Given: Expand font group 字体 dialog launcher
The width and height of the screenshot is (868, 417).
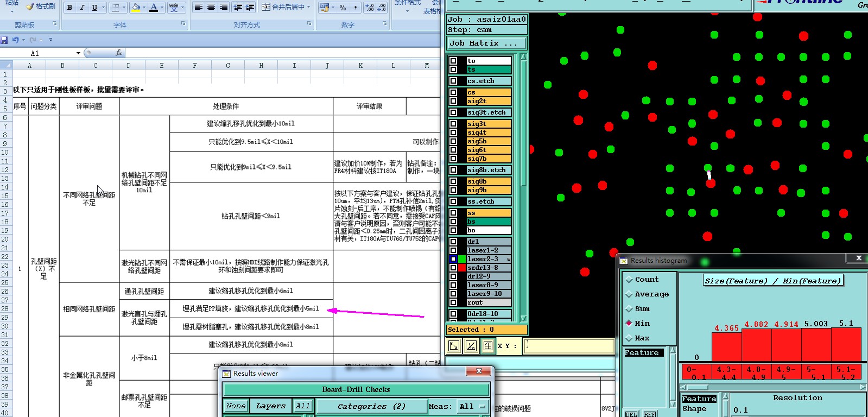Looking at the screenshot, I should point(183,24).
